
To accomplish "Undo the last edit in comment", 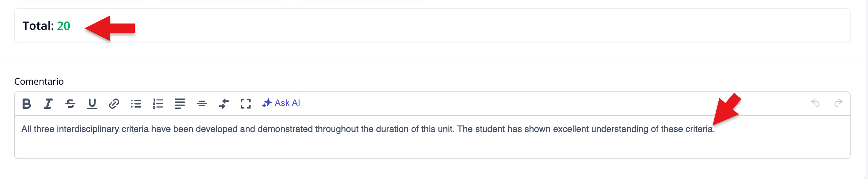I will 815,103.
